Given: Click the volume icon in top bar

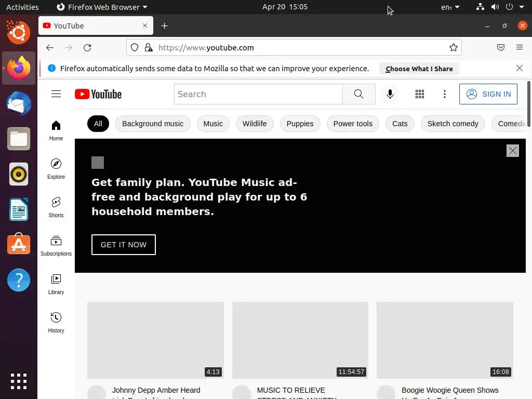Looking at the screenshot, I should (x=495, y=7).
